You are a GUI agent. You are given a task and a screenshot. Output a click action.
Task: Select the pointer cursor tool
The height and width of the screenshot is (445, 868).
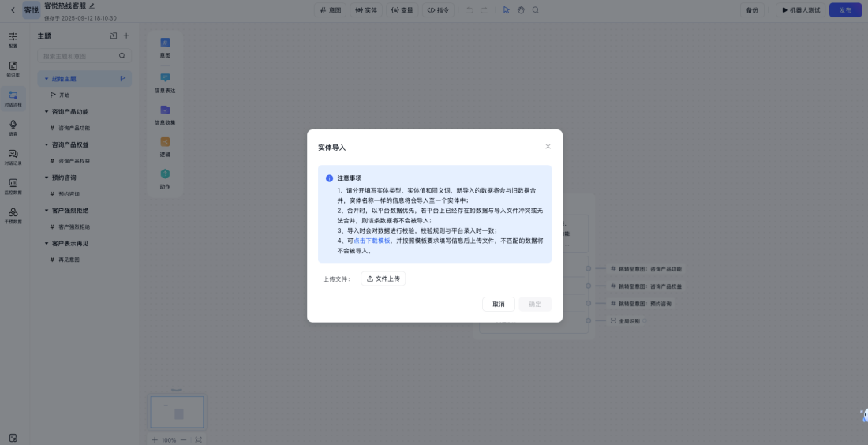pos(506,10)
